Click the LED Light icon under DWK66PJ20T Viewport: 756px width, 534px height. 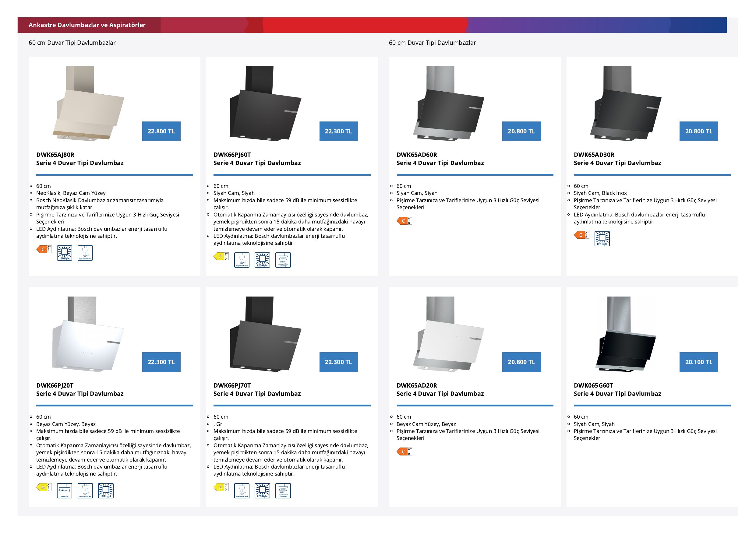click(x=106, y=491)
